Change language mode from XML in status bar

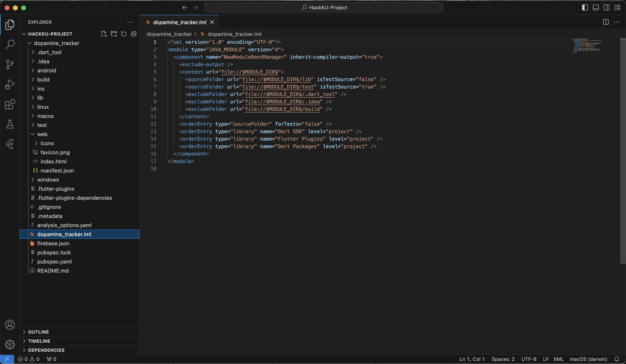(x=558, y=359)
